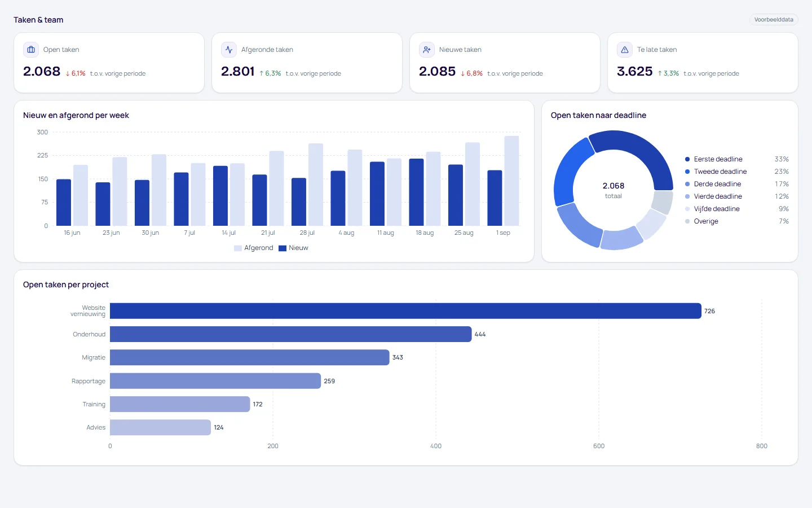This screenshot has width=812, height=508.
Task: Click the Open taken per project title
Action: coord(66,284)
